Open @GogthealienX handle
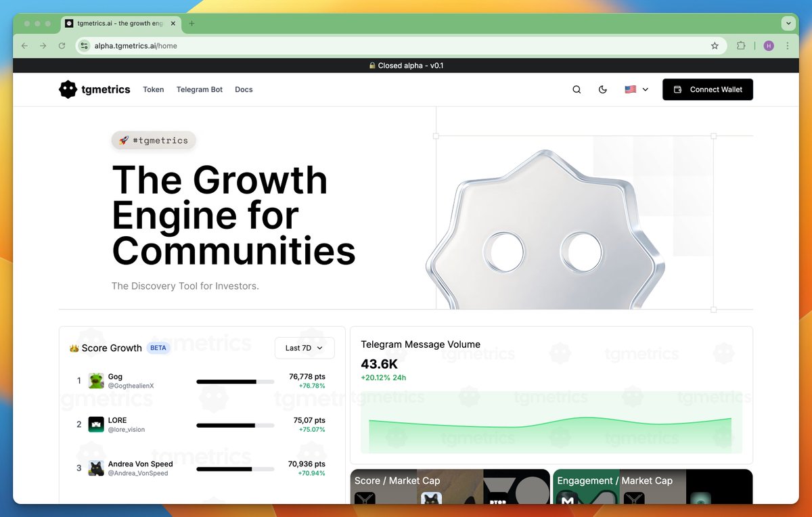This screenshot has width=812, height=517. [131, 386]
